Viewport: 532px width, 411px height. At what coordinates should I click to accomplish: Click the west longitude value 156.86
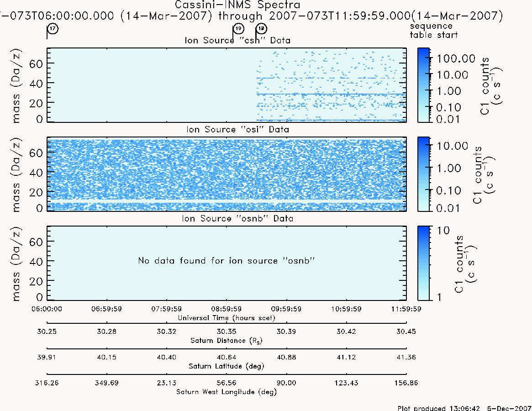click(406, 383)
